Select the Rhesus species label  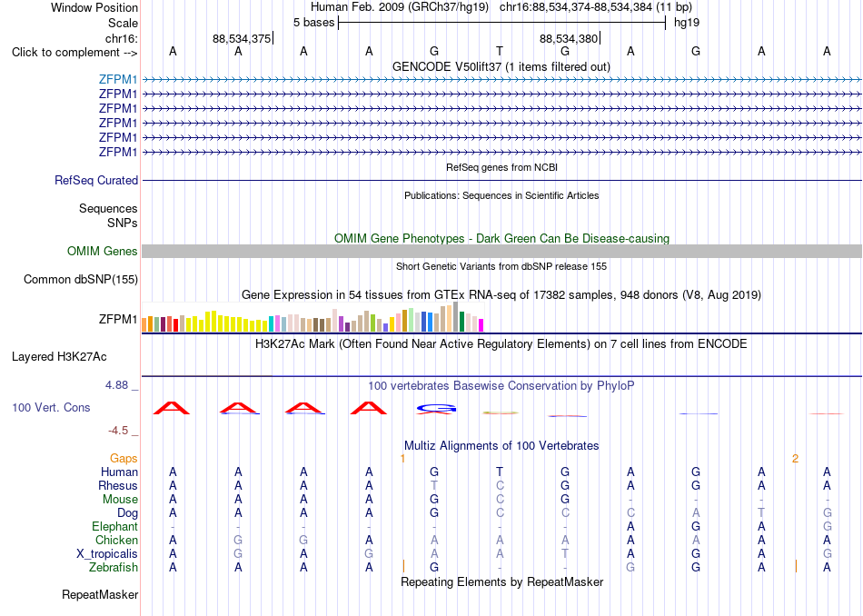click(118, 485)
